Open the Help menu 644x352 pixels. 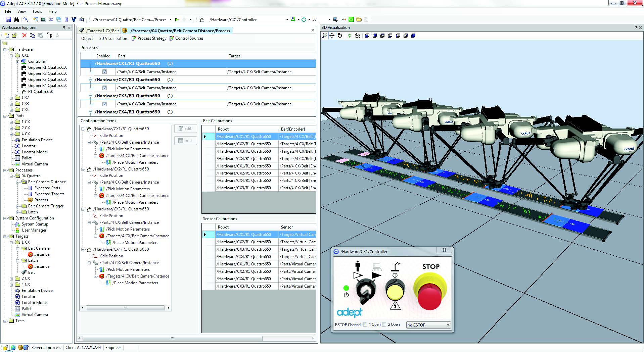click(52, 11)
